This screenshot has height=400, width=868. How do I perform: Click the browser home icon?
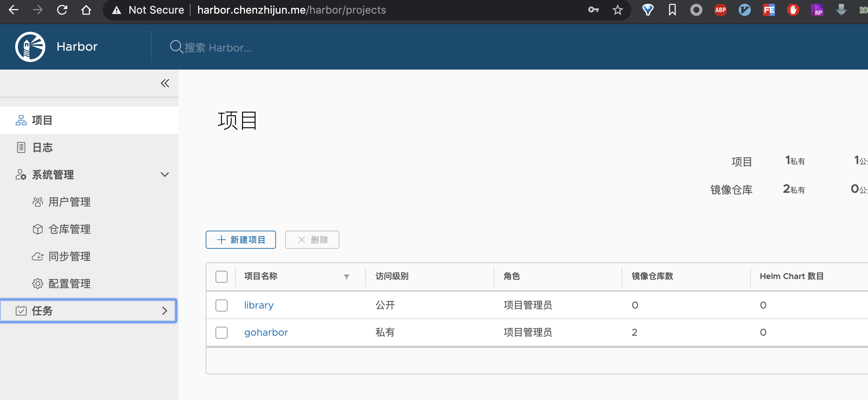coord(86,10)
